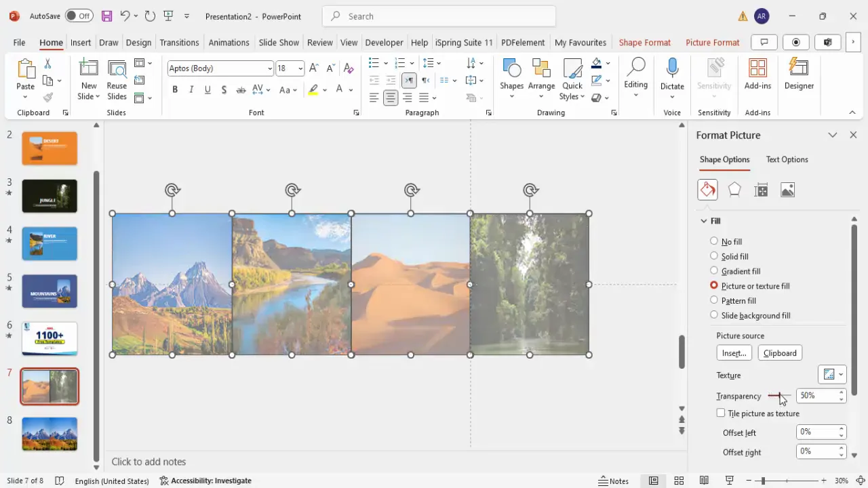Switch to Normal view in status bar
This screenshot has width=868, height=488.
(x=653, y=481)
